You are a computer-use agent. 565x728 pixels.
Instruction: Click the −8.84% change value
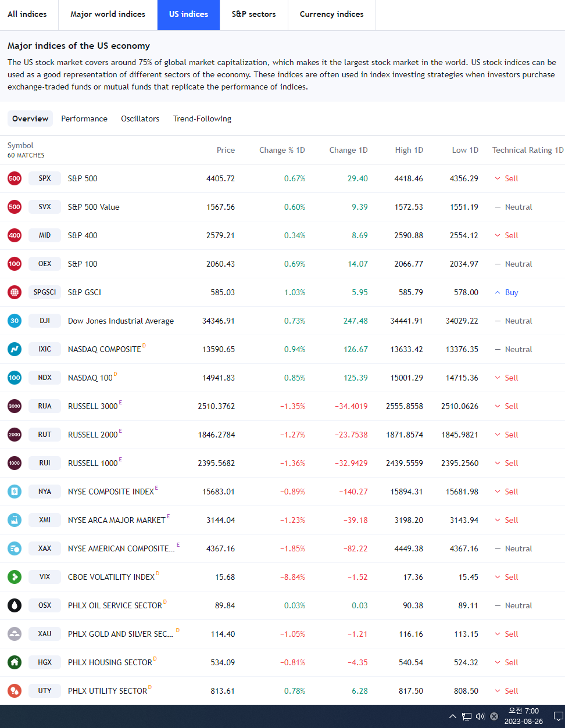[x=292, y=577]
